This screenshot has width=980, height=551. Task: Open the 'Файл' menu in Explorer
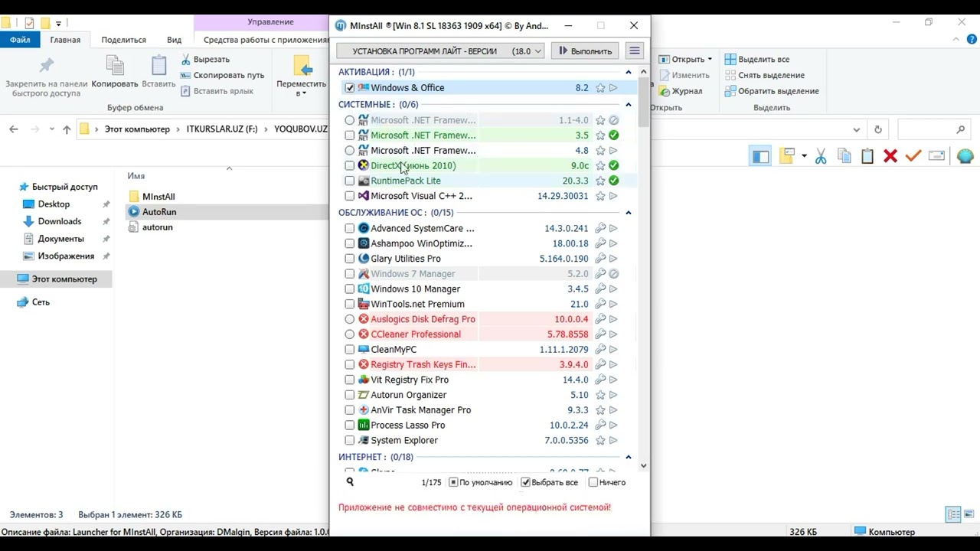(20, 40)
